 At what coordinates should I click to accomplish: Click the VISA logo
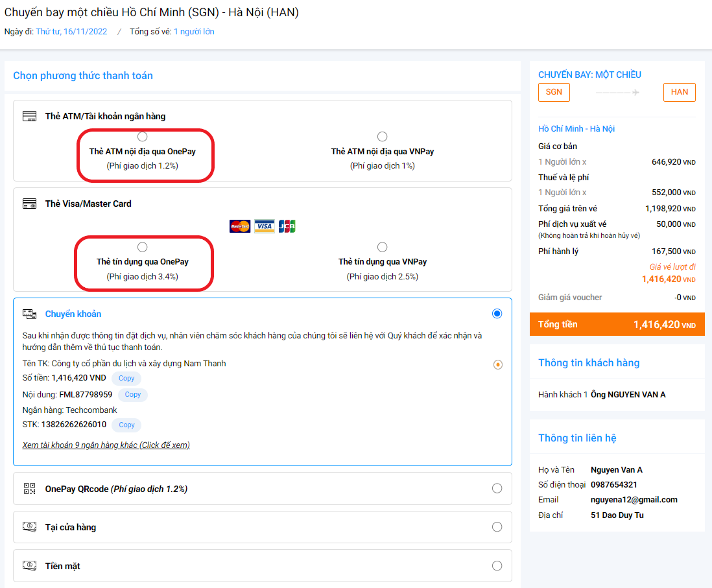click(x=264, y=226)
